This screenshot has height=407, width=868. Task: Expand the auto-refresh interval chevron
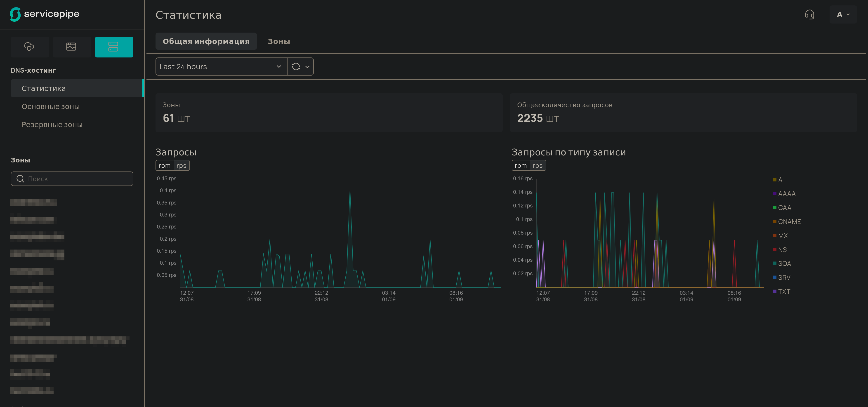(307, 67)
